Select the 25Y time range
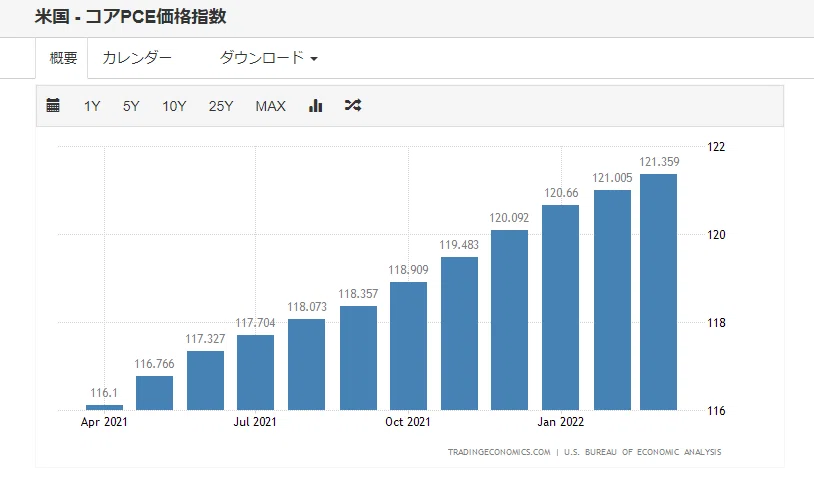The height and width of the screenshot is (490, 814). (221, 106)
